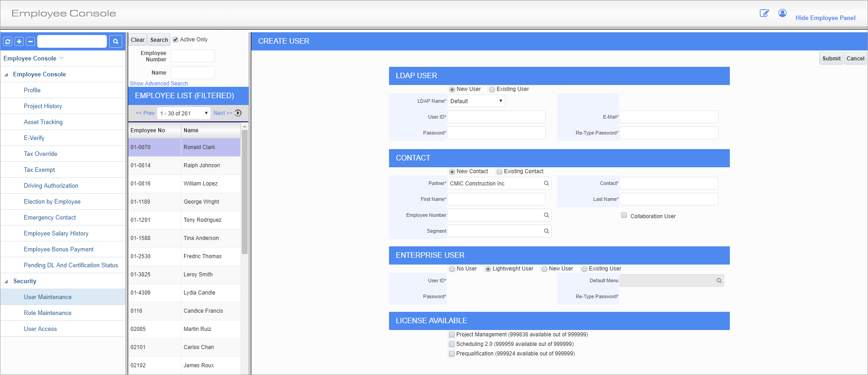This screenshot has height=375, width=868.
Task: Collapse the Employee Console tree node
Action: tap(6, 74)
